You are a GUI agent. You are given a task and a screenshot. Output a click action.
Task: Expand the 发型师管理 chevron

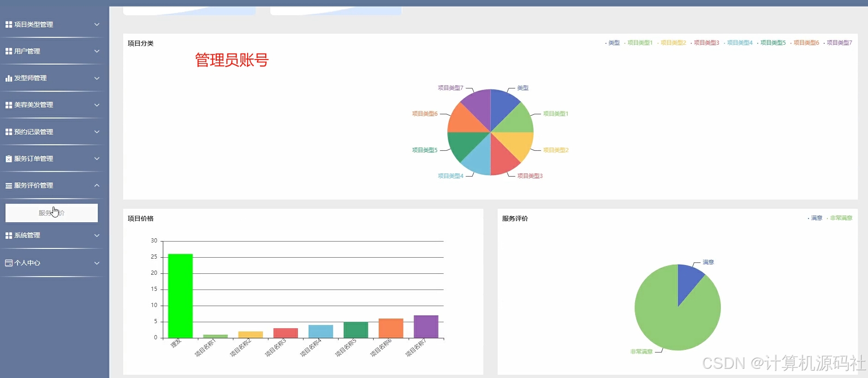coord(97,78)
